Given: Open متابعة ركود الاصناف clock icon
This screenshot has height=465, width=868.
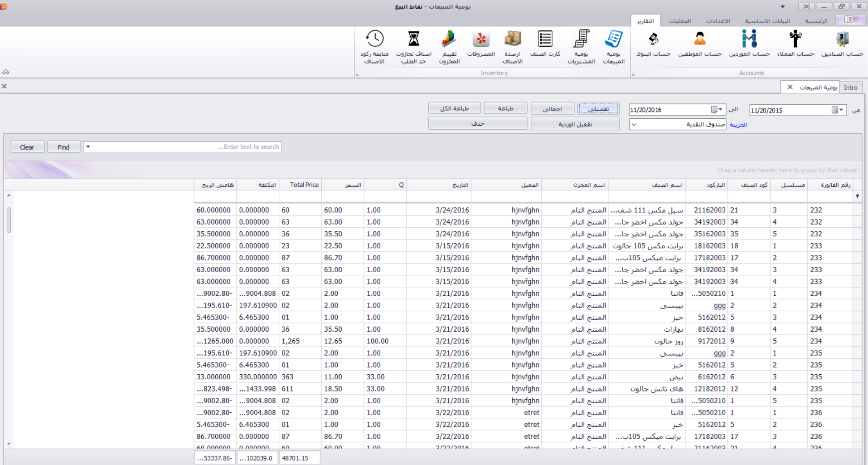Looking at the screenshot, I should 374,46.
